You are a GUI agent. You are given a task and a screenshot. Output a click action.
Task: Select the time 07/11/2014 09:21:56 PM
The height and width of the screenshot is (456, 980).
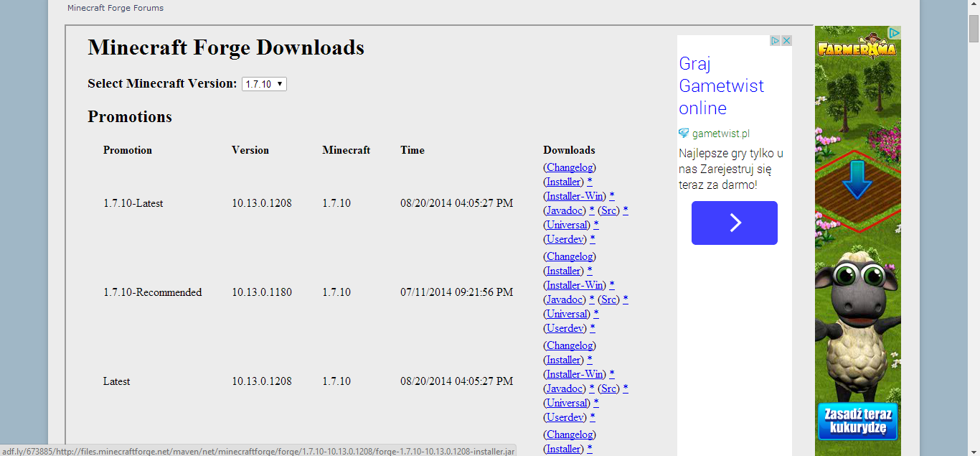tap(457, 292)
